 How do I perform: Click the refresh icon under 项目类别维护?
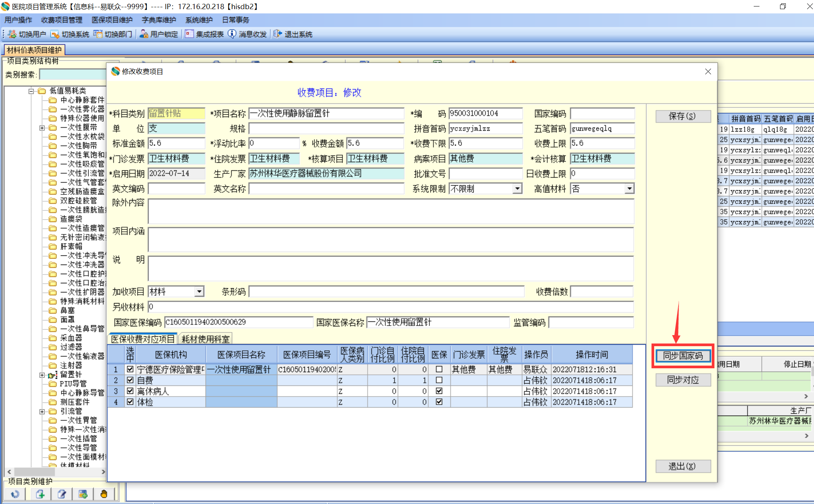15,494
